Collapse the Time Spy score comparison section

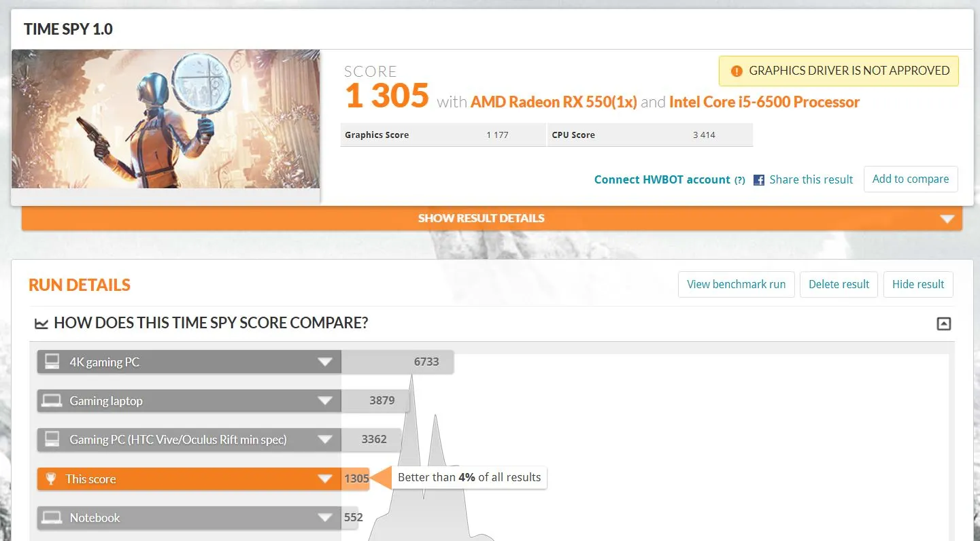coord(944,324)
